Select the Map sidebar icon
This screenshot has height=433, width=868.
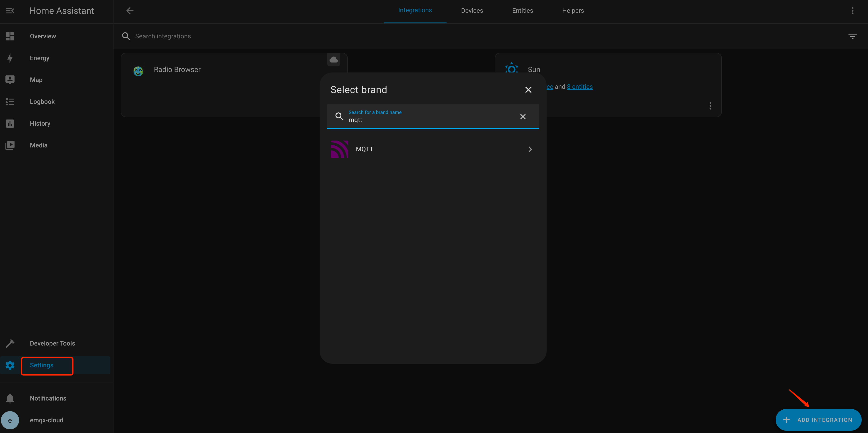pyautogui.click(x=10, y=80)
